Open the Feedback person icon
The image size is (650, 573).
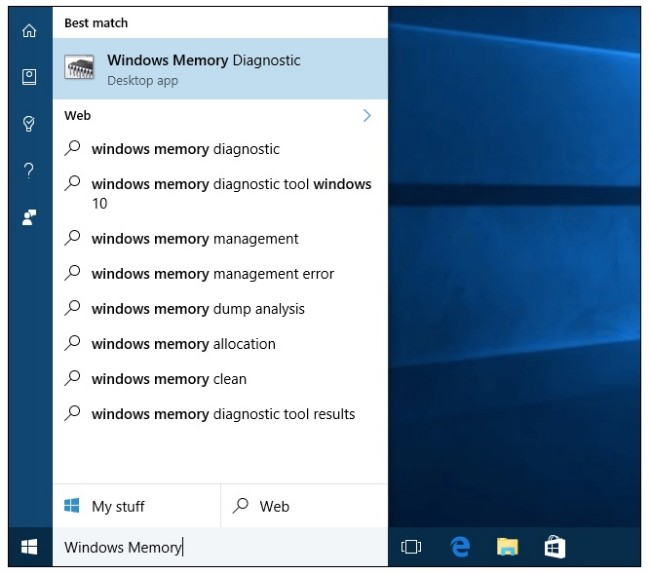pos(29,217)
